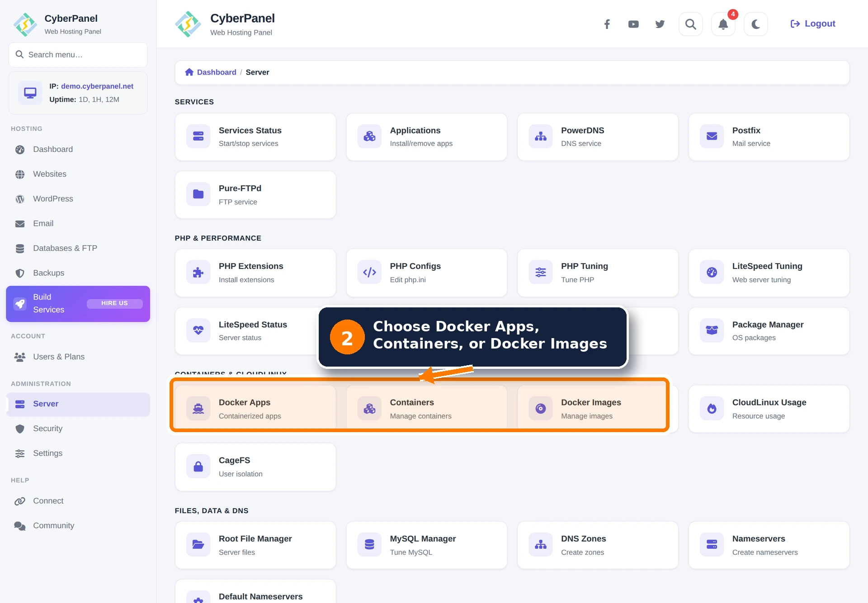Click the Postfix mail icon

(x=712, y=136)
